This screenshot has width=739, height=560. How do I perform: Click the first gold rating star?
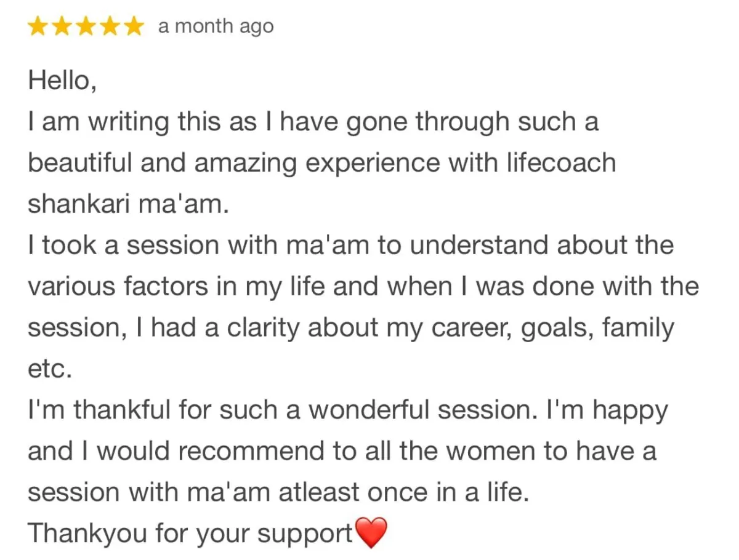point(38,27)
